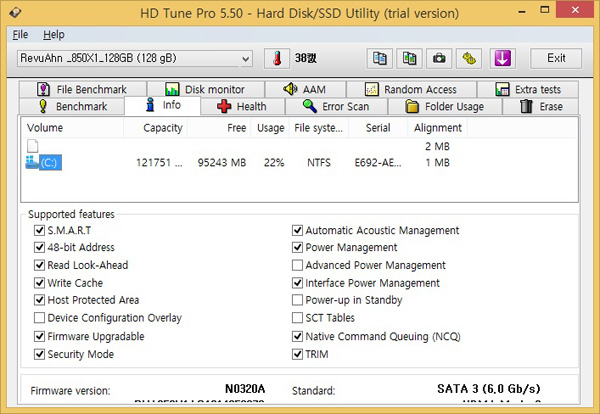This screenshot has height=414, width=600.
Task: Click the 2 MB alignment value
Action: point(437,146)
